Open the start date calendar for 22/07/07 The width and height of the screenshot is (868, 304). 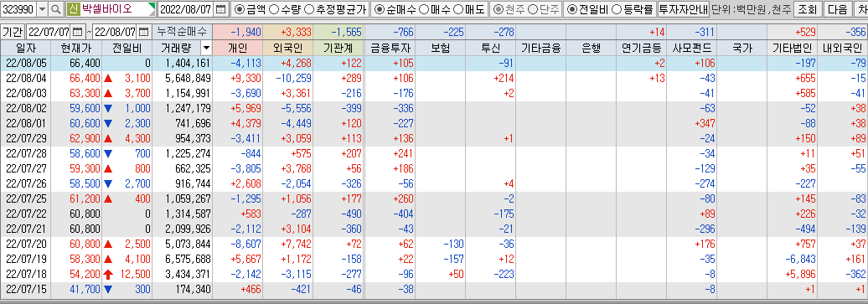pos(77,32)
